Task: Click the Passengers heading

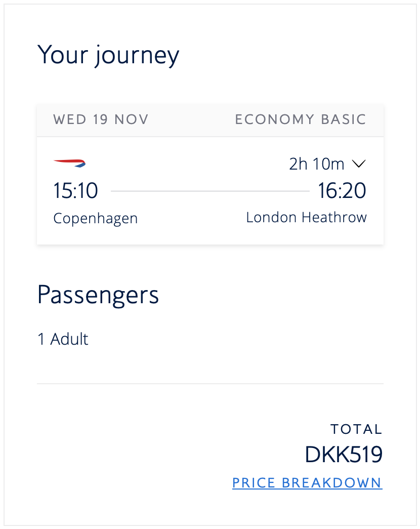Action: coord(98,294)
